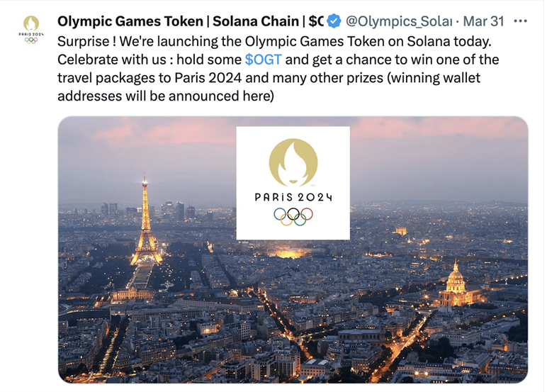Click the @Olympics_Sola handle
The image size is (547, 392).
[x=398, y=21]
